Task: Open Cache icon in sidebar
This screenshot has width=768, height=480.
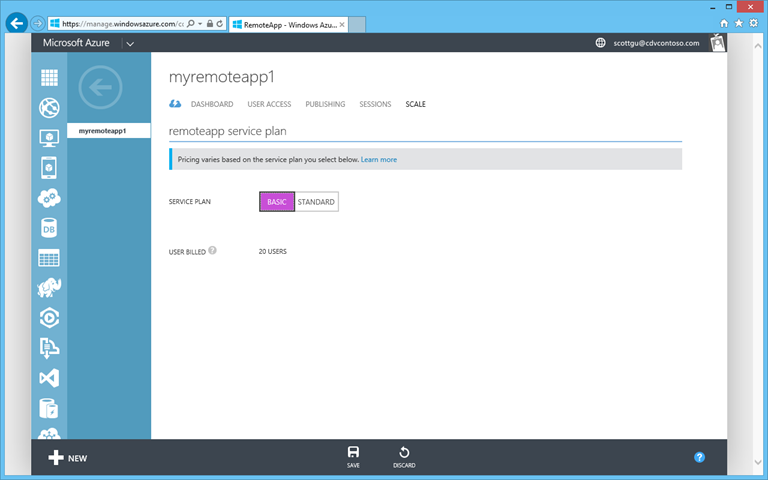Action: 49,408
